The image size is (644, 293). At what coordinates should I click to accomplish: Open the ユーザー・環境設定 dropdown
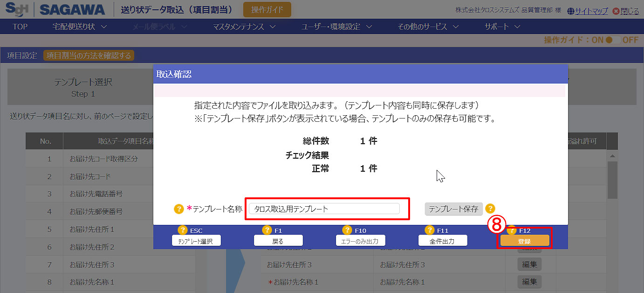point(336,27)
